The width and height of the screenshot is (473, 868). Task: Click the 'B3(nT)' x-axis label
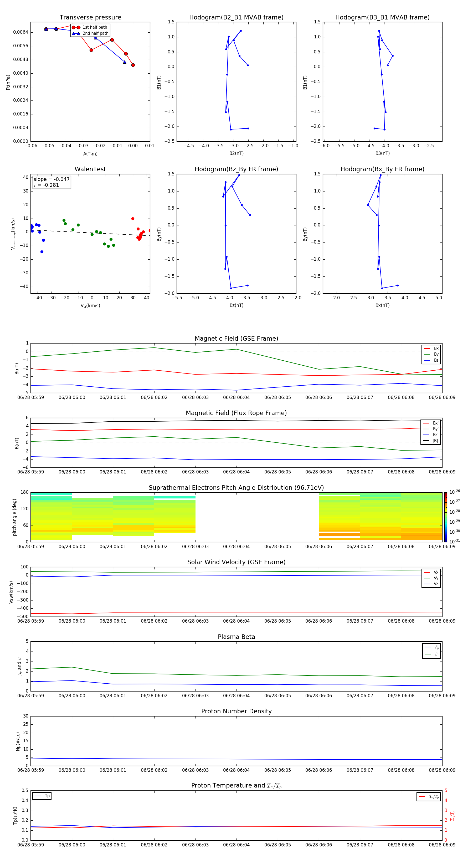point(382,153)
